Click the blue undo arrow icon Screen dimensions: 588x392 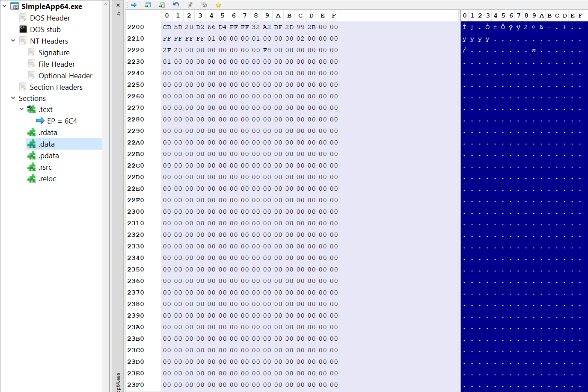(x=176, y=5)
